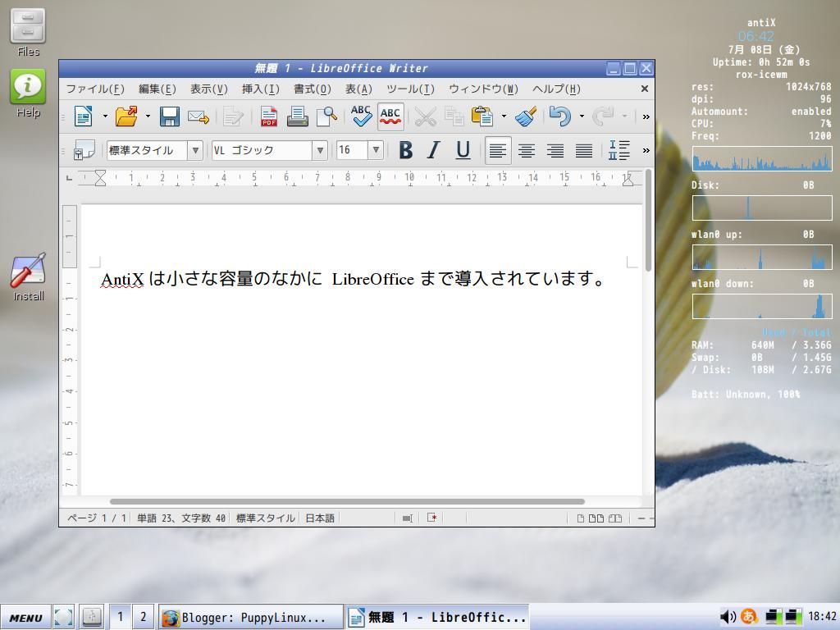This screenshot has width=840, height=630.
Task: Toggle Underline formatting
Action: click(x=463, y=151)
